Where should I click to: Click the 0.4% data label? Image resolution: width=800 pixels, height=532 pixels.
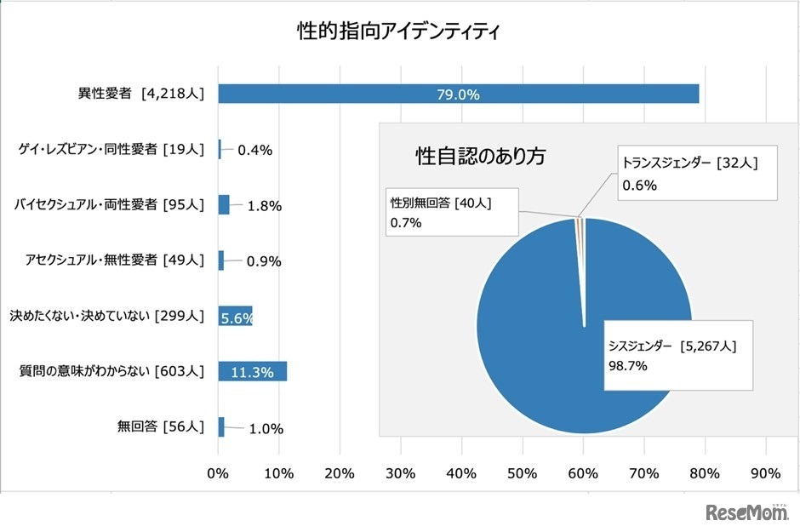(x=254, y=151)
